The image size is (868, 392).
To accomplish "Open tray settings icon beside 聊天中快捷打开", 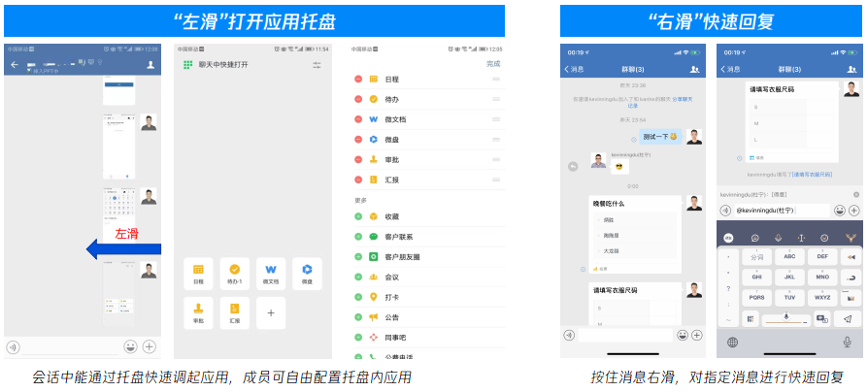I will pos(317,65).
